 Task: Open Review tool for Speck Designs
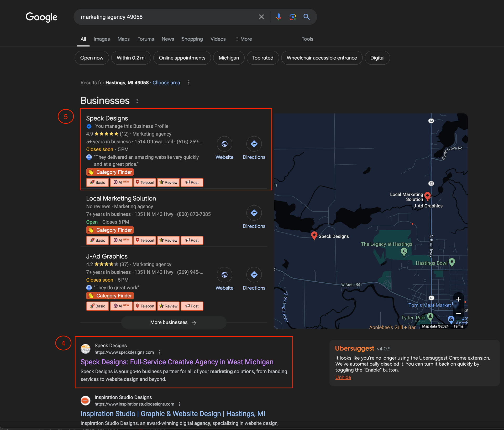(x=169, y=183)
